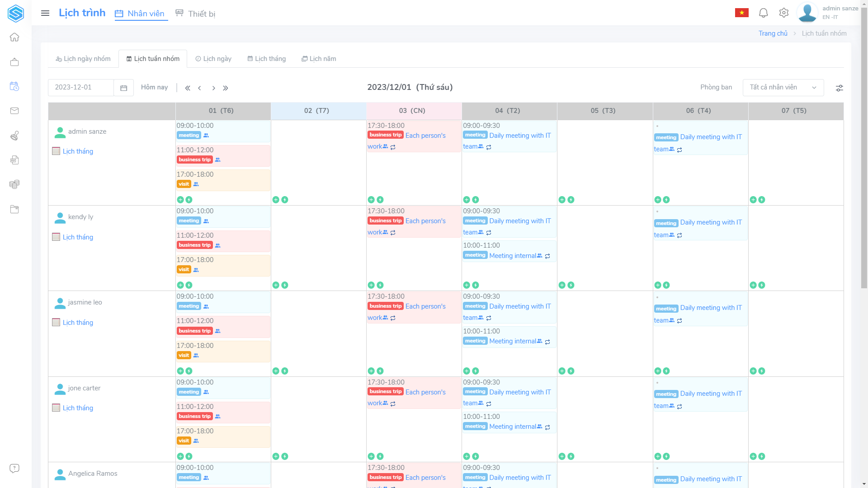Viewport: 868px width, 488px height.
Task: Quick add lightning icon jasmine leo 02 (T7)
Action: [x=285, y=371]
